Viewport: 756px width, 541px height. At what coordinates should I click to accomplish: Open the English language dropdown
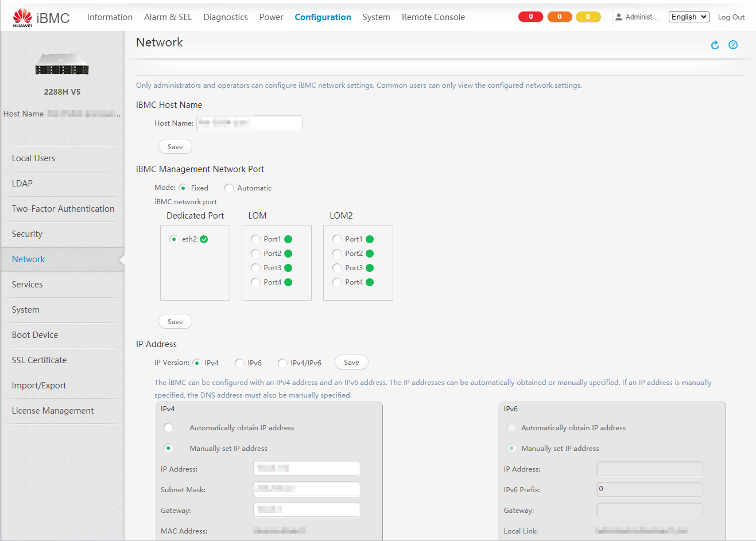coord(689,17)
